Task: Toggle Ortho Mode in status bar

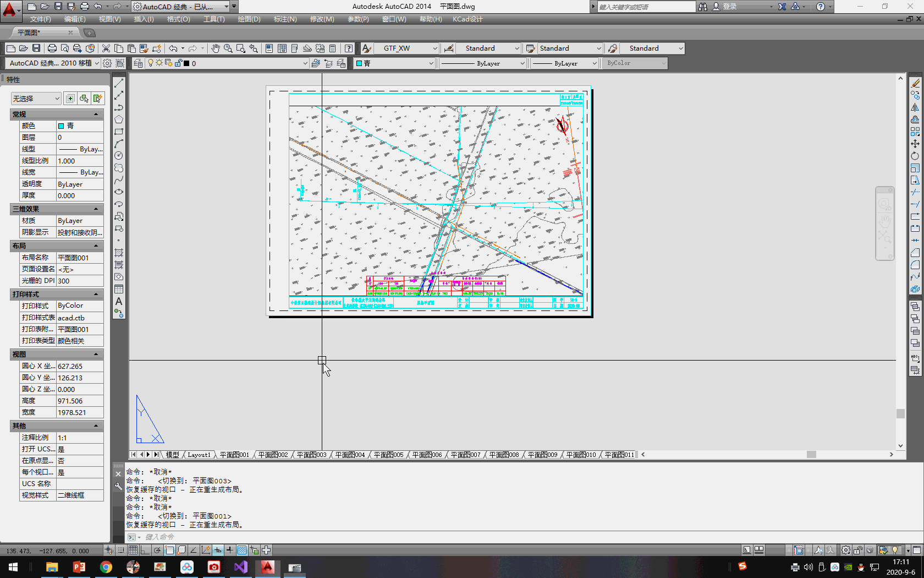Action: tap(145, 550)
